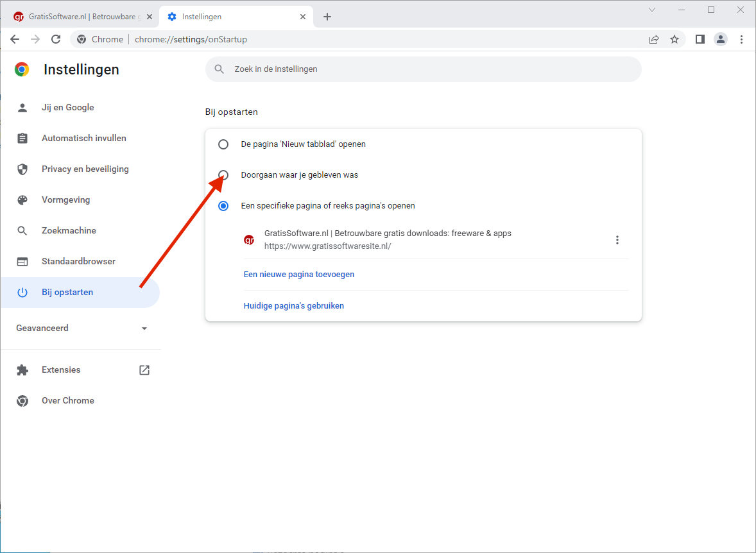
Task: Expand the Geavanceerd section
Action: pyautogui.click(x=82, y=328)
